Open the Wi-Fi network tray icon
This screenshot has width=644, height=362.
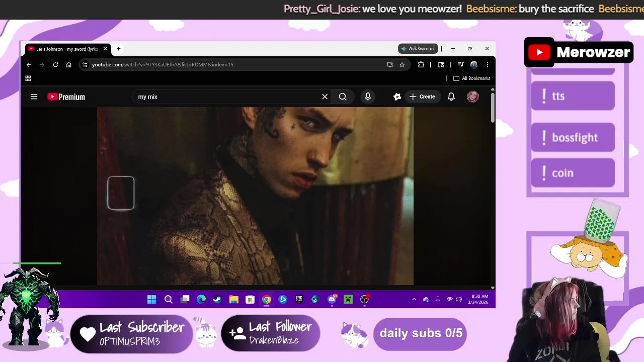450,300
